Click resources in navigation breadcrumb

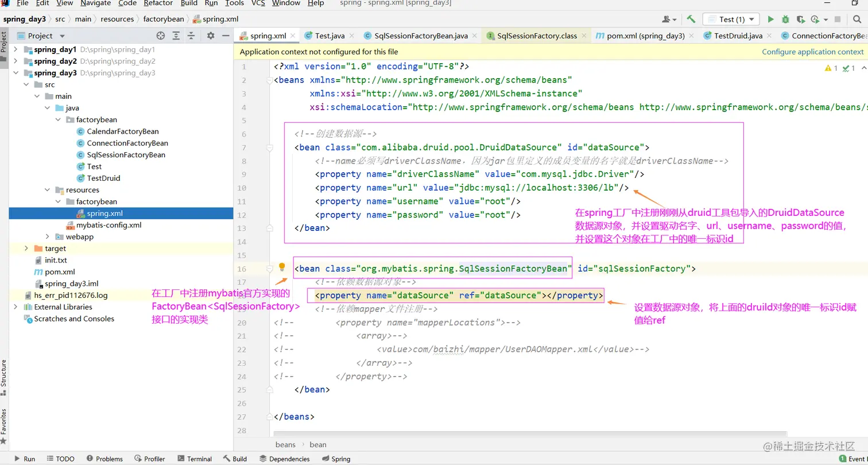tap(117, 19)
